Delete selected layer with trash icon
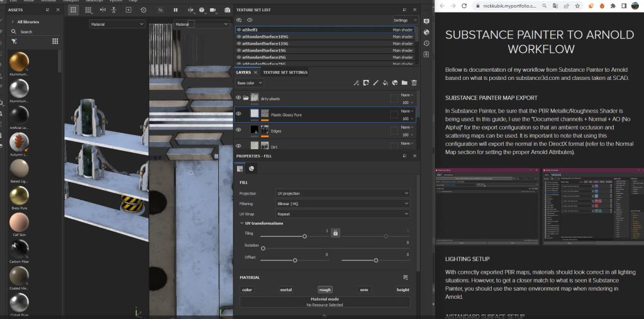644x319 pixels. 414,82
